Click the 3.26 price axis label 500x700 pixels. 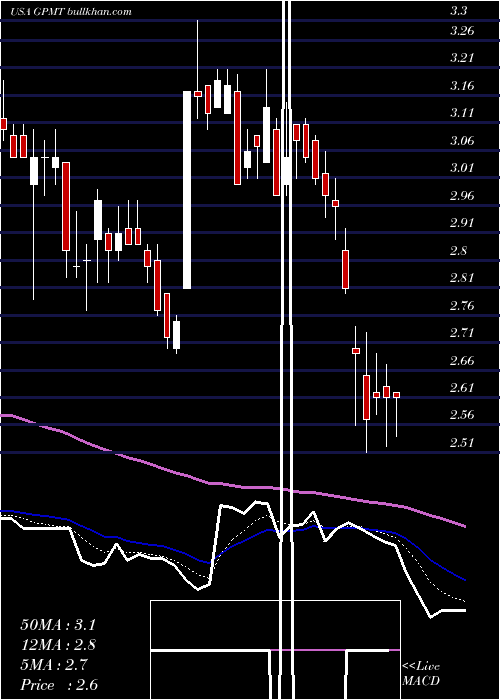pos(462,31)
